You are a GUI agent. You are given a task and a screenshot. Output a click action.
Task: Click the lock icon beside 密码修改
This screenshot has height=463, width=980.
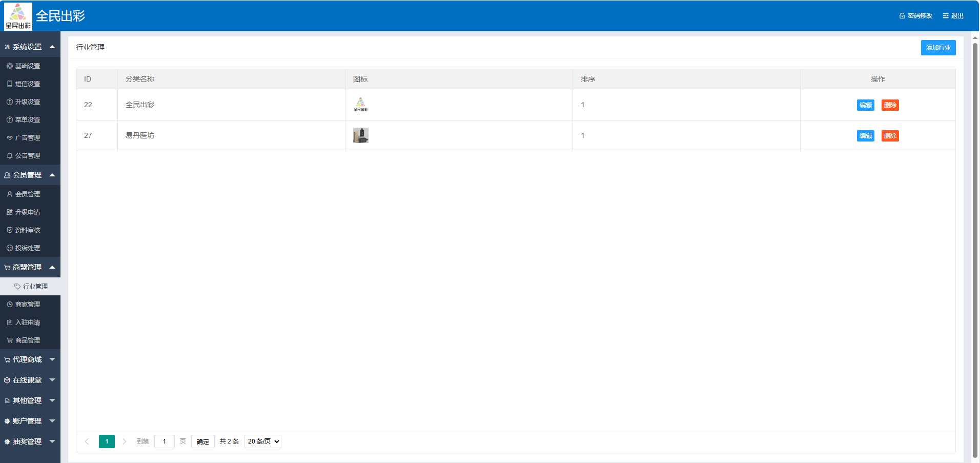(902, 16)
